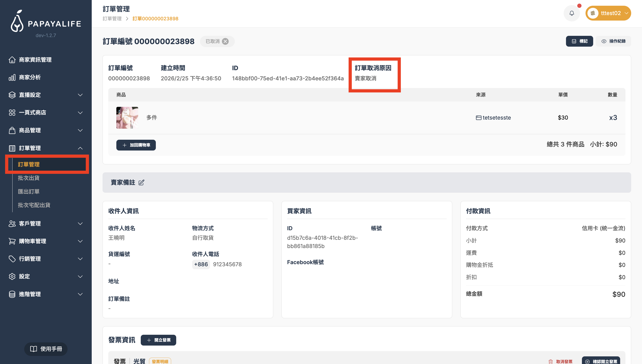Select 匯出訂單 submenu item
Screen dimensions: 642x364
[x=28, y=191]
